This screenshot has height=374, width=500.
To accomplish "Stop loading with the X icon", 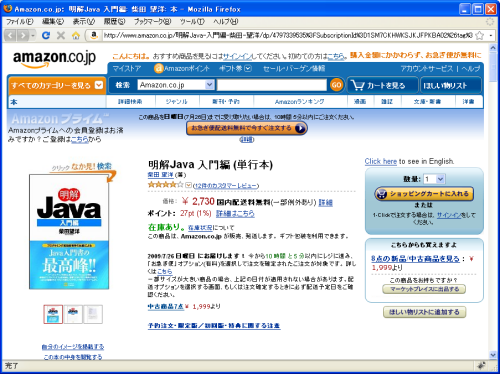I will point(61,35).
